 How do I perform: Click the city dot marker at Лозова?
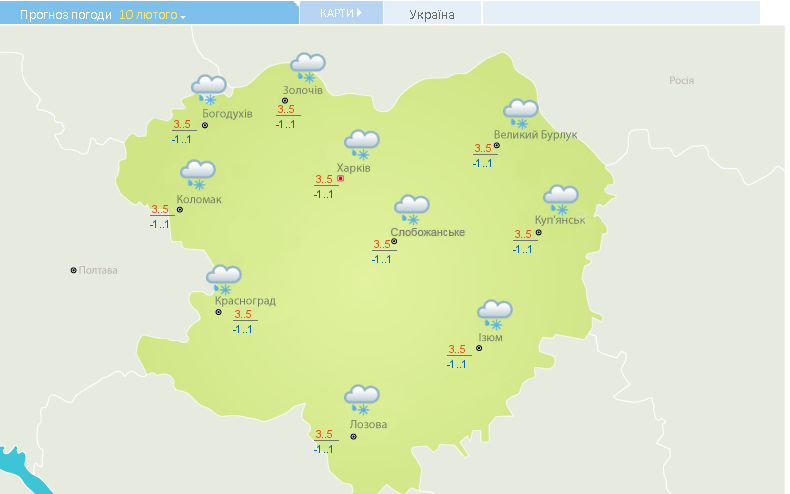(x=354, y=437)
